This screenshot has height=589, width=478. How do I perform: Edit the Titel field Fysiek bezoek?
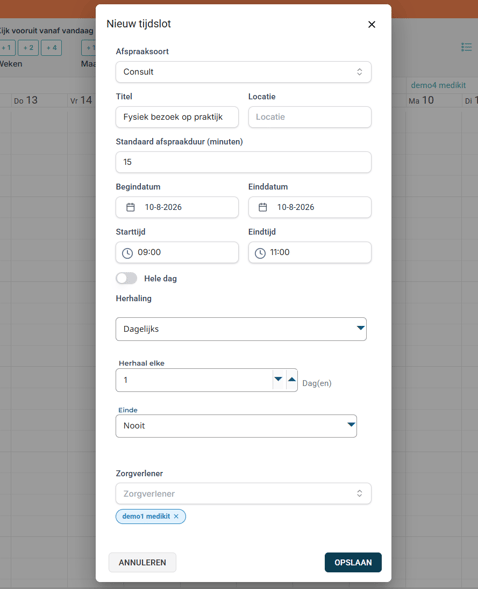pyautogui.click(x=177, y=117)
